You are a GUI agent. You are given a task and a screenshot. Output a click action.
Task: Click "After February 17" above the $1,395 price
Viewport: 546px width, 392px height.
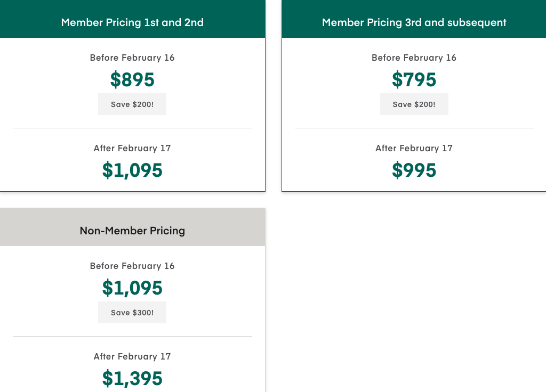point(132,356)
